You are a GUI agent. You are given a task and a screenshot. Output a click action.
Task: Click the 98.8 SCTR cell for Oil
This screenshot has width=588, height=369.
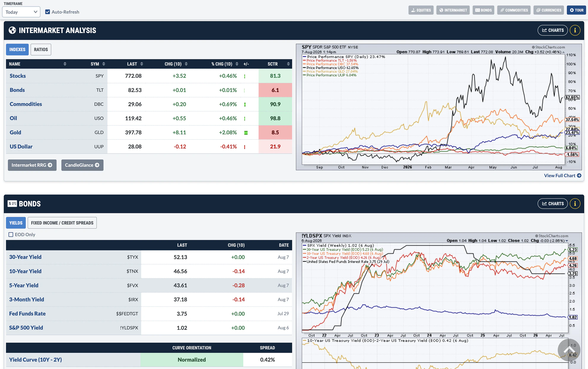(275, 118)
